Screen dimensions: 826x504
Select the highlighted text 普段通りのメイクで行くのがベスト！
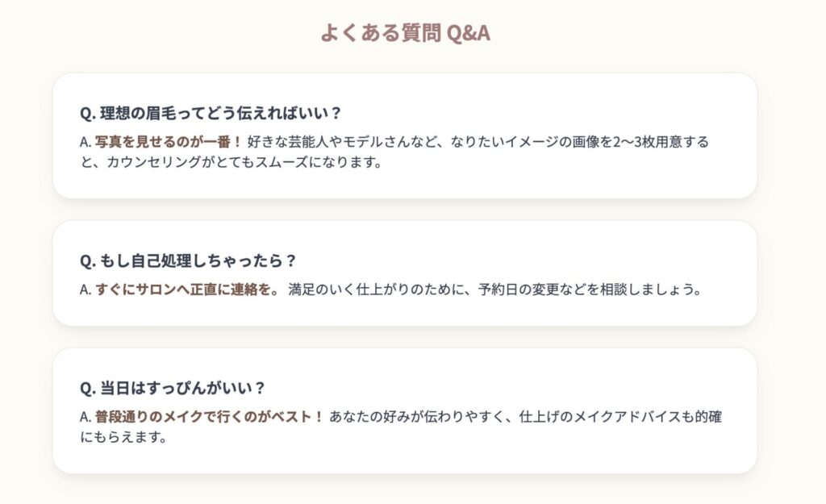point(209,417)
